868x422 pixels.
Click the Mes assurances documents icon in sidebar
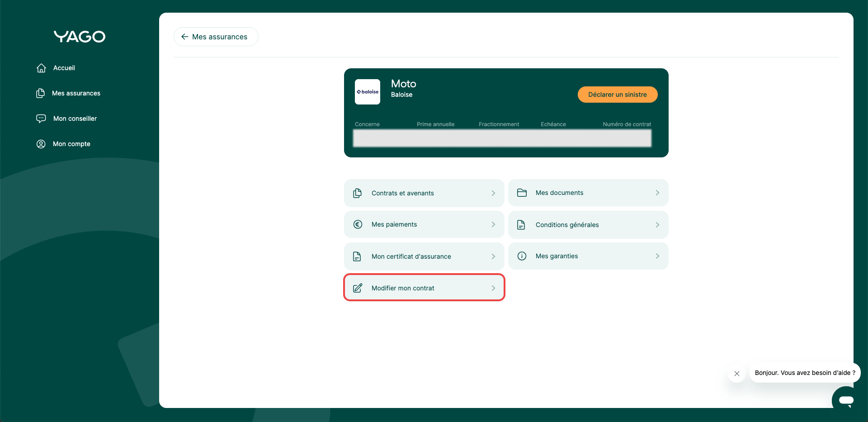click(x=41, y=93)
